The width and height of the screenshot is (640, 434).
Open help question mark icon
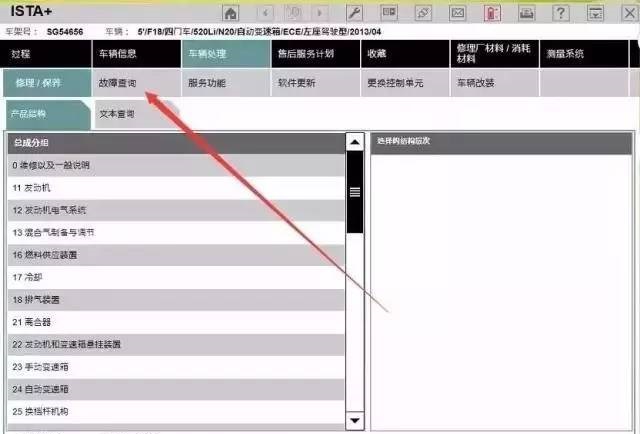point(561,13)
